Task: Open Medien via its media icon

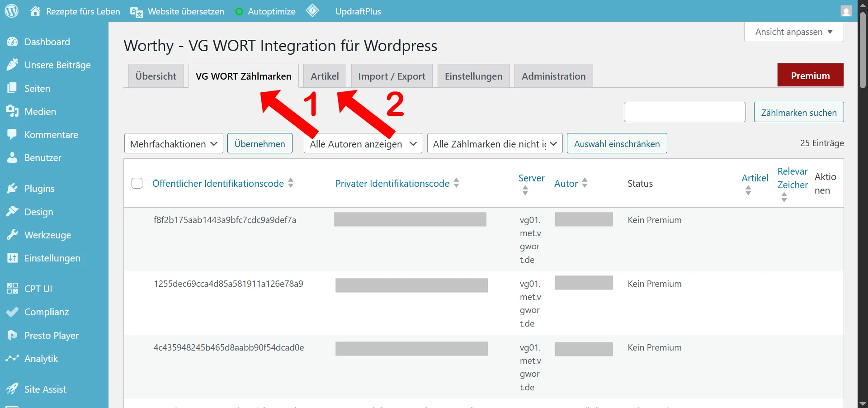Action: [x=12, y=112]
